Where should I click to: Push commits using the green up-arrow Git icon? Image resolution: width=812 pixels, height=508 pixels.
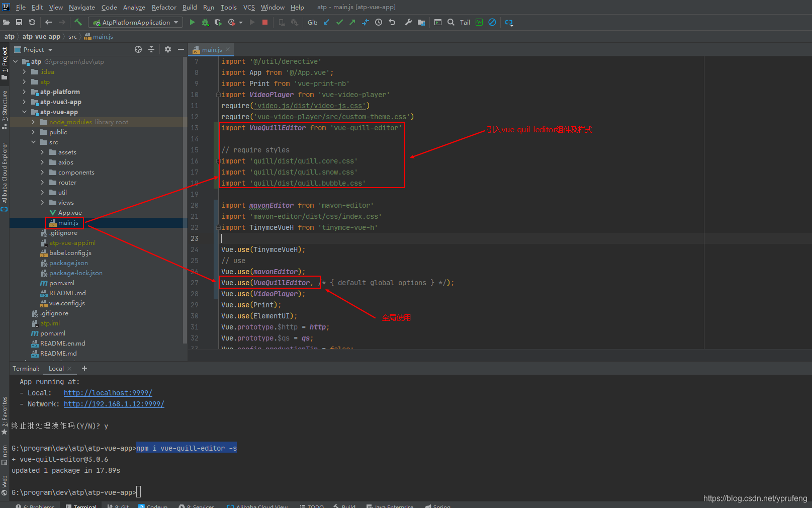(352, 22)
